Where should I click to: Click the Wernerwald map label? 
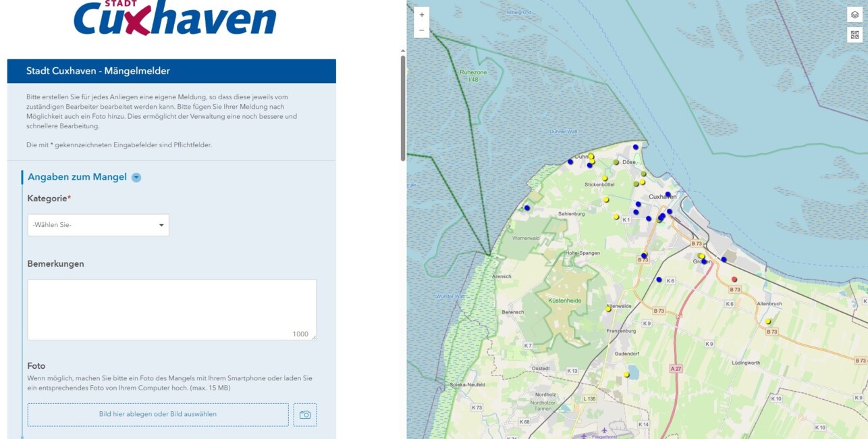526,238
